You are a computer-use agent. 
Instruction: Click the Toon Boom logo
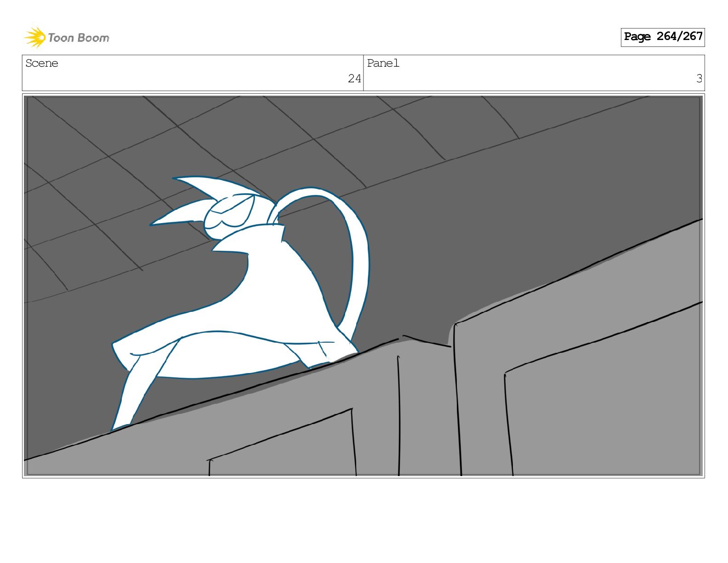tap(67, 37)
